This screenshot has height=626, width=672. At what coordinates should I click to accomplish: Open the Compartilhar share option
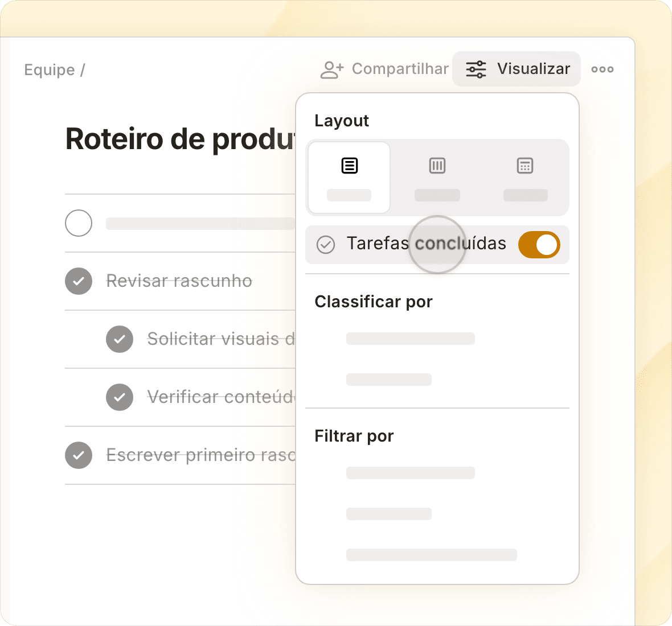(384, 69)
